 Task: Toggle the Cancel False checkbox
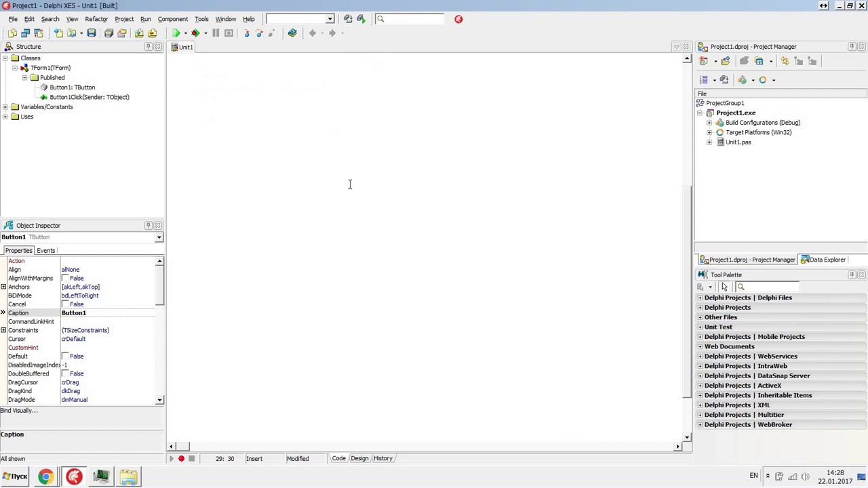[x=65, y=304]
